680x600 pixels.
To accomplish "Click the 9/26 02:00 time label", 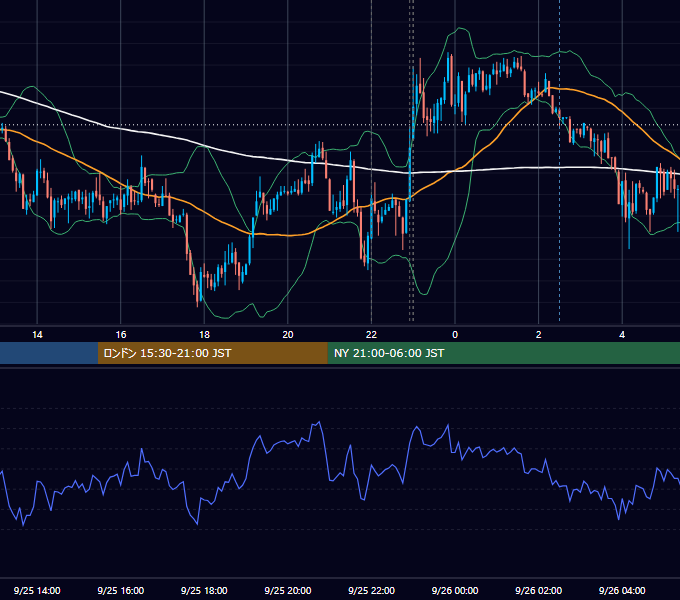I will pyautogui.click(x=538, y=590).
